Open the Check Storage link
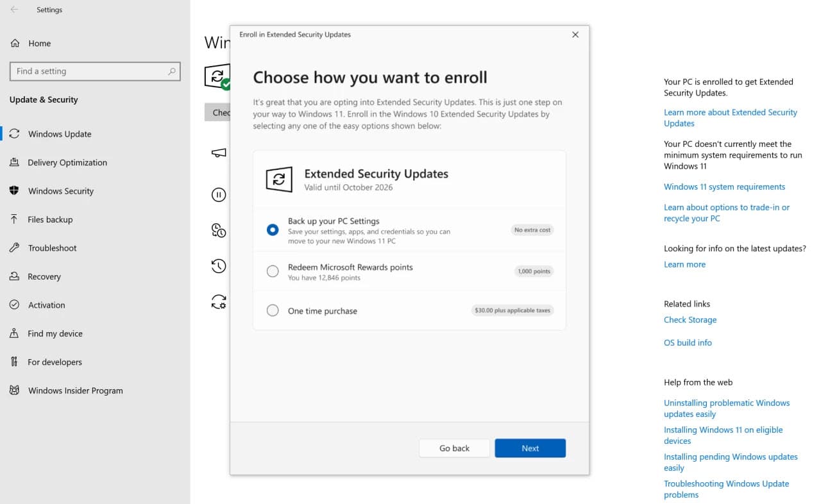This screenshot has width=821, height=504. (690, 319)
